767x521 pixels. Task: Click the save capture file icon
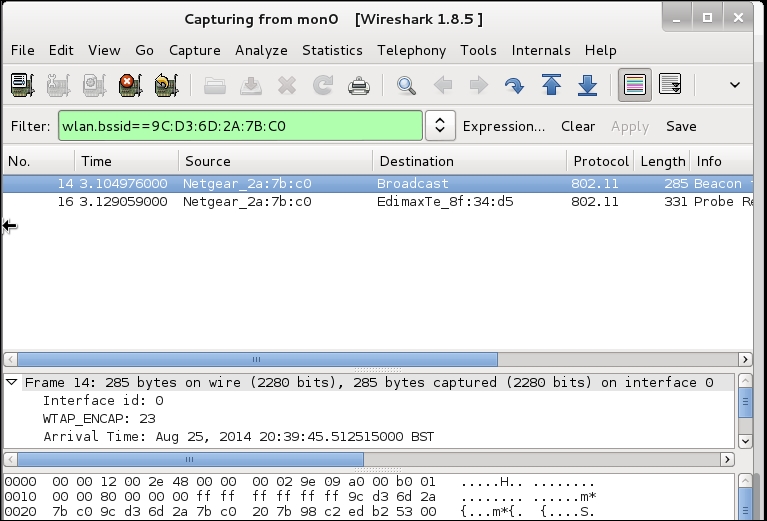pos(251,86)
